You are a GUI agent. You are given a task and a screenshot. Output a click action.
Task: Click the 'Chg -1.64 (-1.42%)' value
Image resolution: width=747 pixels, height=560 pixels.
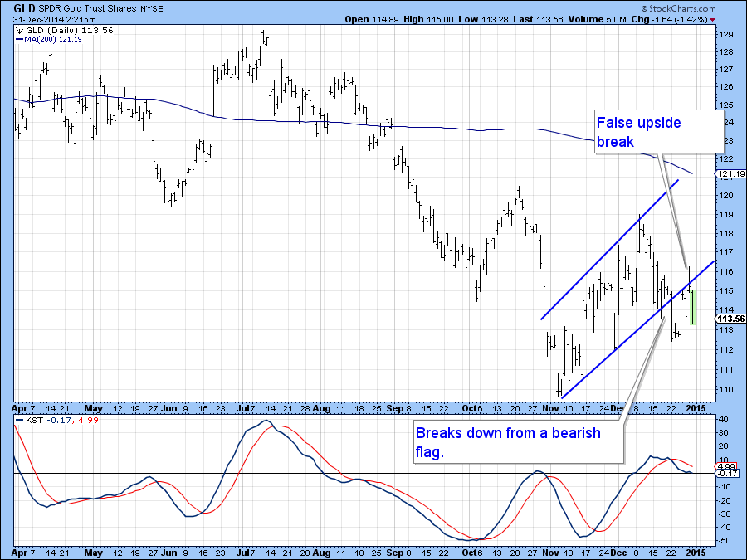(669, 20)
